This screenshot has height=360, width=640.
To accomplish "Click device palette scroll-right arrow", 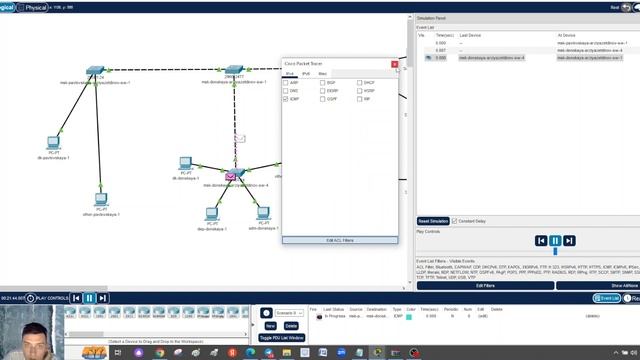I will (x=246, y=334).
